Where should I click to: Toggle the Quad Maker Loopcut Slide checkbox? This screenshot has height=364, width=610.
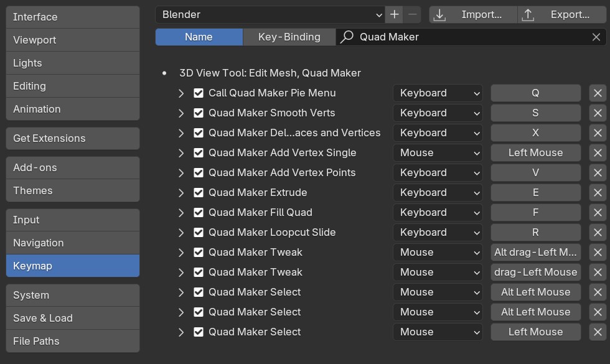click(x=199, y=232)
